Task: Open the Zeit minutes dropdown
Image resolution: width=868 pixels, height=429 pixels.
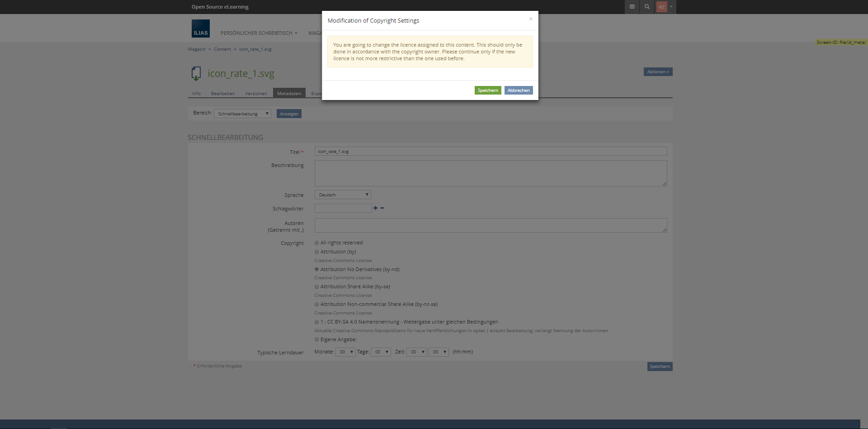Action: click(x=439, y=352)
